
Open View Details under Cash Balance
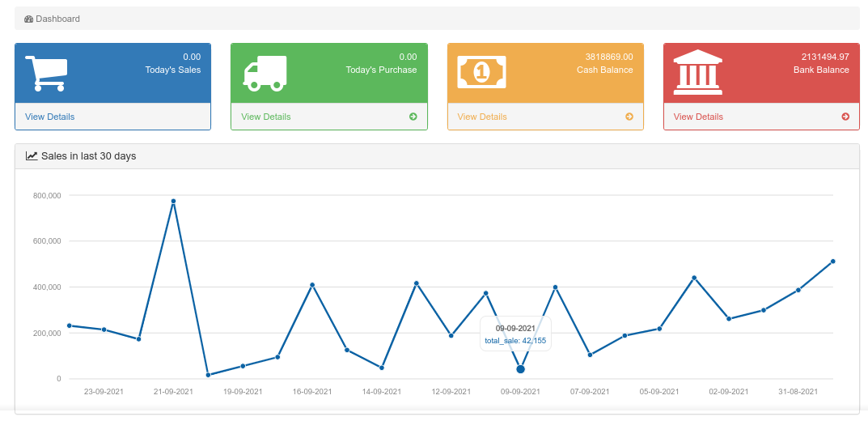click(482, 117)
